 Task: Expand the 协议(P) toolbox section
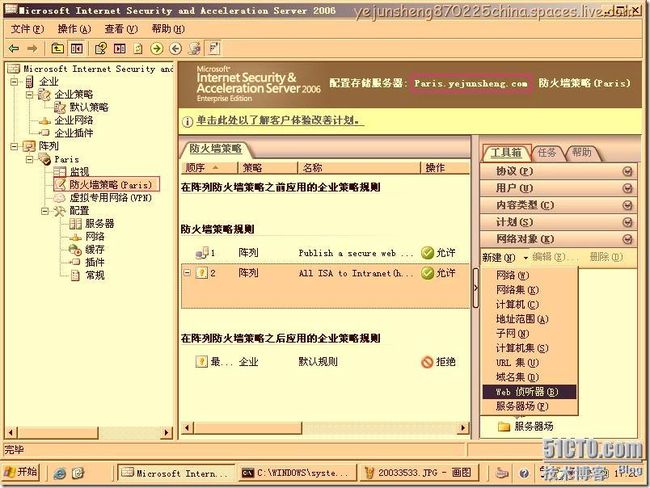[x=558, y=171]
